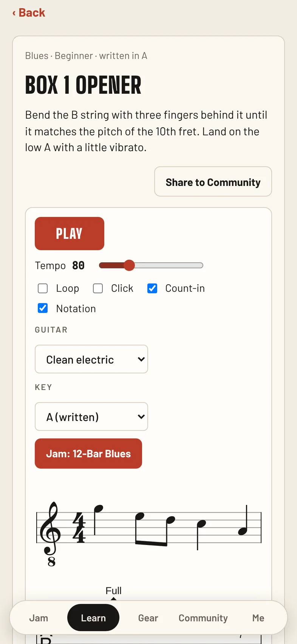Switch to the Jam tab
The height and width of the screenshot is (644, 297).
click(39, 618)
